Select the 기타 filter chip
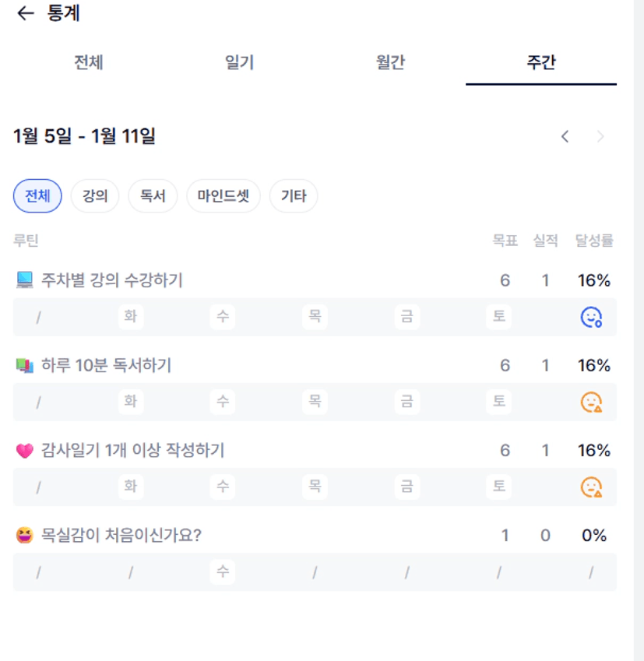 point(294,196)
